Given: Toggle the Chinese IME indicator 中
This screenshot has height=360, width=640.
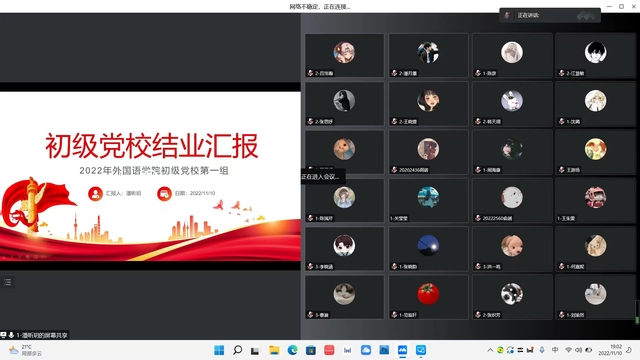Looking at the screenshot, I should click(555, 350).
